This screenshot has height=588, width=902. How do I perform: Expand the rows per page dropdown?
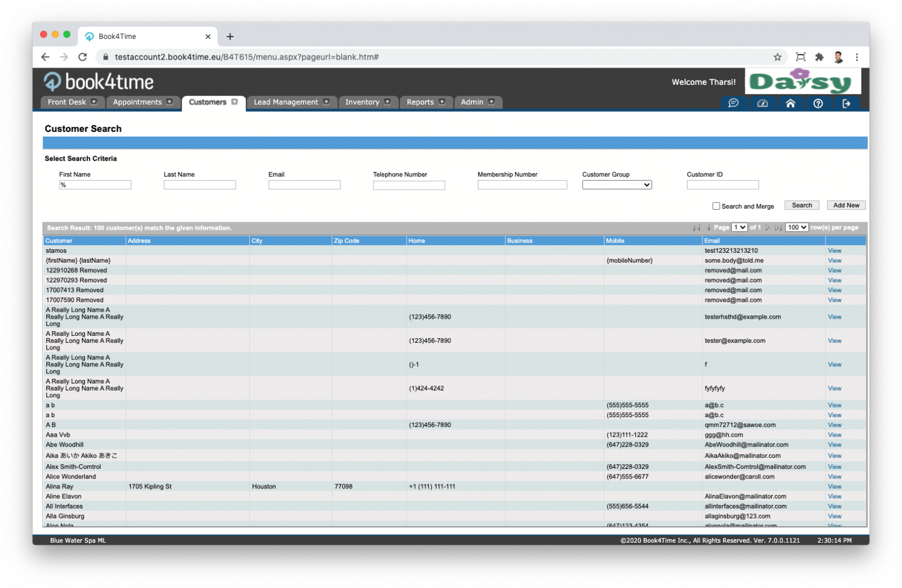[x=797, y=227]
